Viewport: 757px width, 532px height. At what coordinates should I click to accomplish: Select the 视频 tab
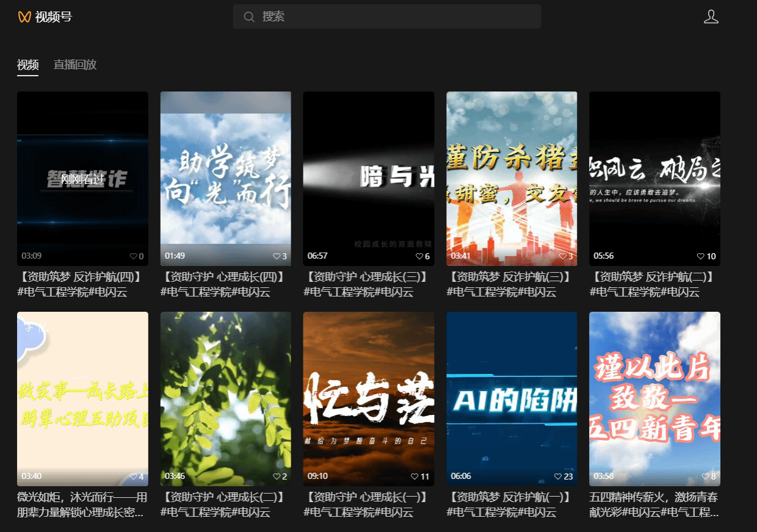tap(27, 65)
